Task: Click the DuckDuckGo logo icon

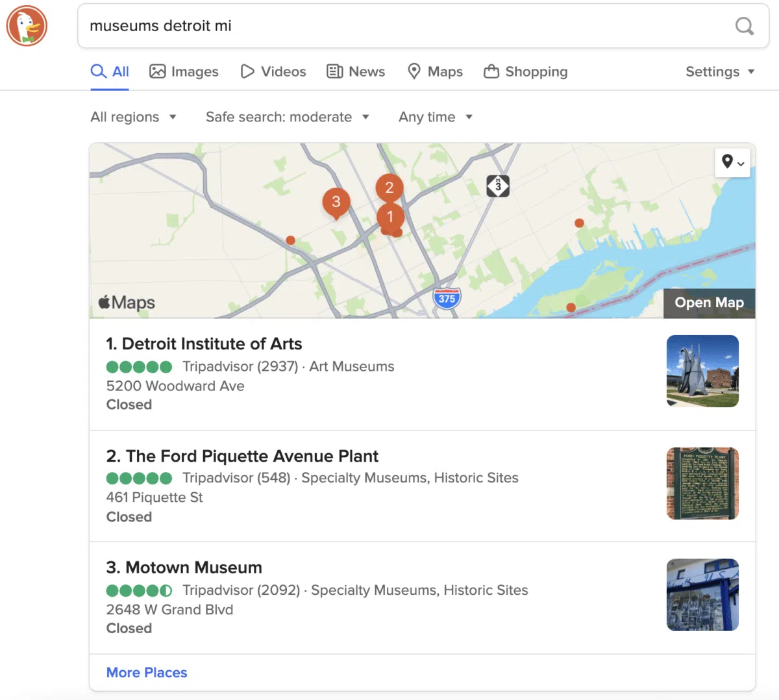Action: pyautogui.click(x=27, y=26)
